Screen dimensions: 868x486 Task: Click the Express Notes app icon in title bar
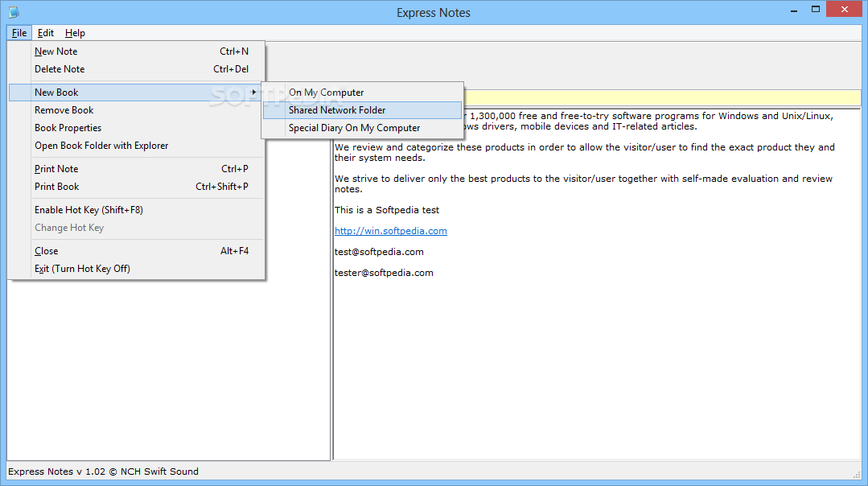point(14,12)
